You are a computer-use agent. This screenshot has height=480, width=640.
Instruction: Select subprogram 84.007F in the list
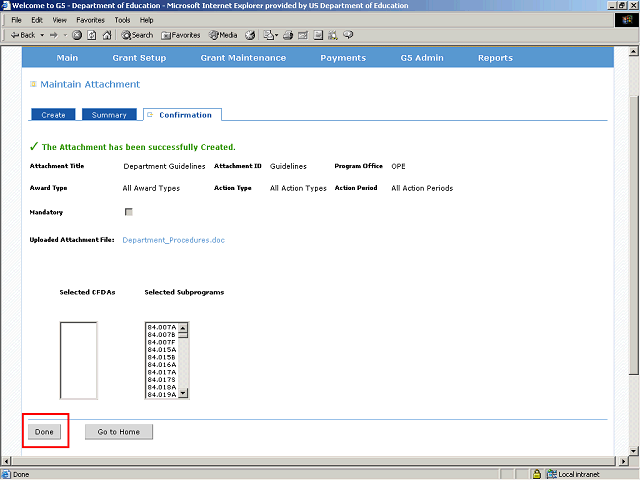coord(162,342)
